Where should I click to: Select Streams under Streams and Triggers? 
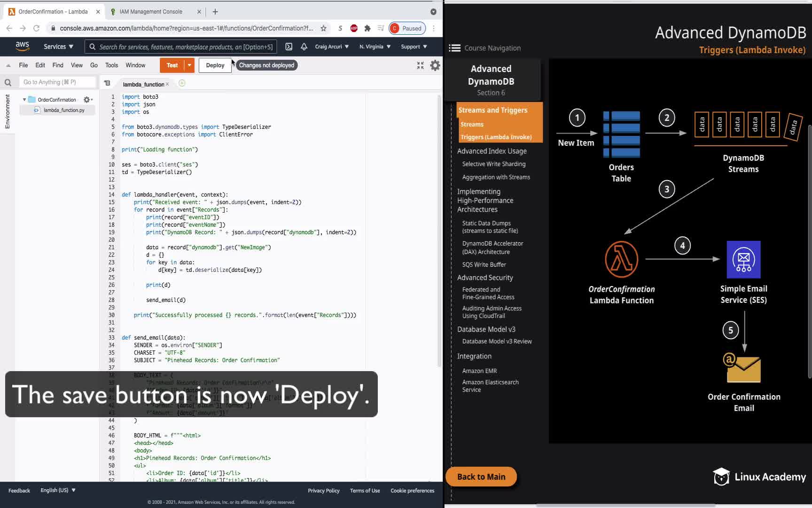coord(472,124)
